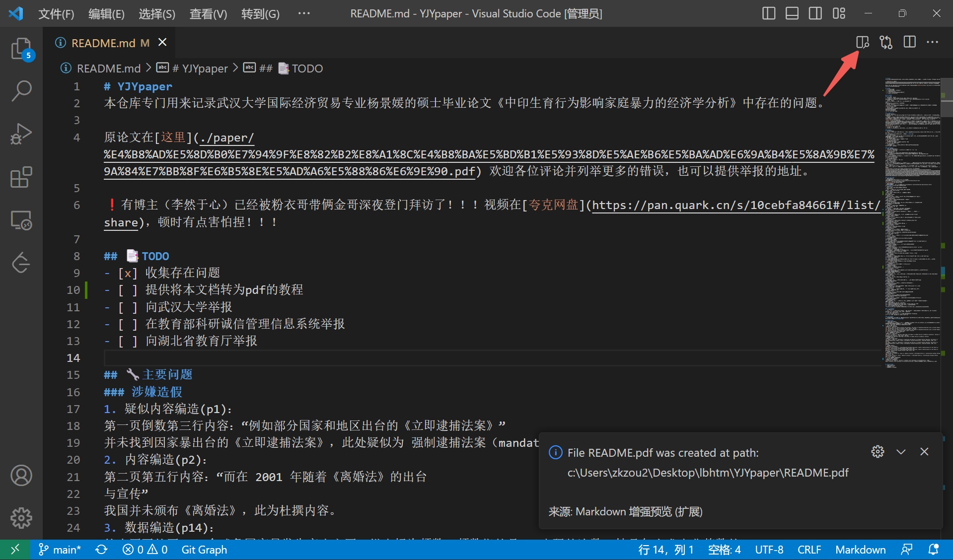The width and height of the screenshot is (953, 560).
Task: Open # YJYpaper breadcrumb dropdown
Action: tap(192, 68)
